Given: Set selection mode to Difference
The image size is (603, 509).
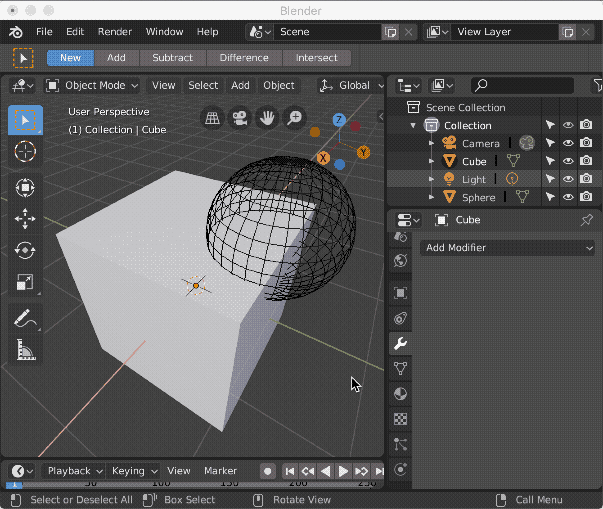Looking at the screenshot, I should point(244,58).
